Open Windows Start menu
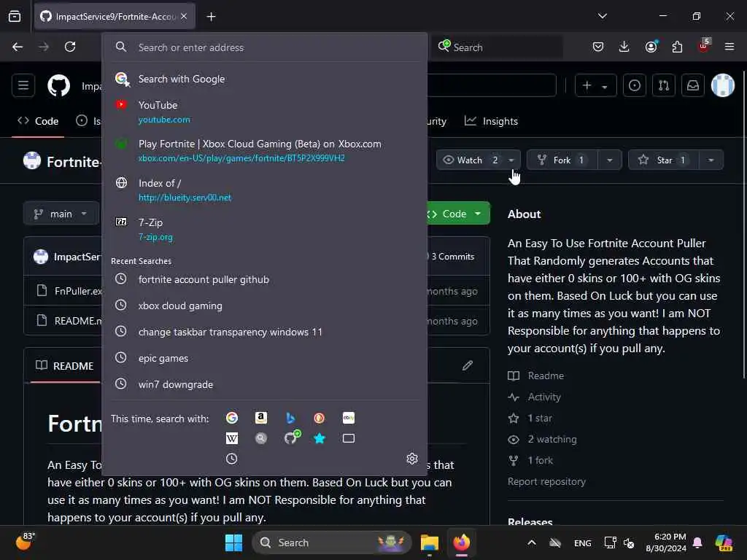Viewport: 747px width, 560px height. pos(233,542)
